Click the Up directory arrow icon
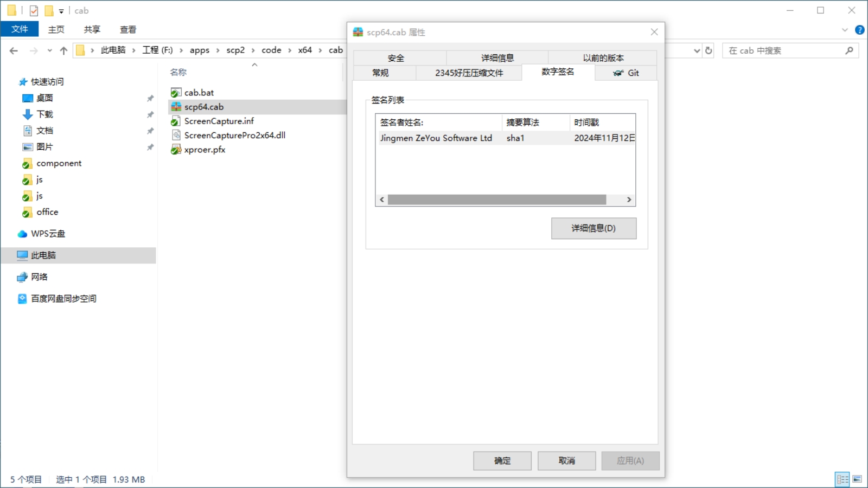Viewport: 868px width, 488px height. 63,50
